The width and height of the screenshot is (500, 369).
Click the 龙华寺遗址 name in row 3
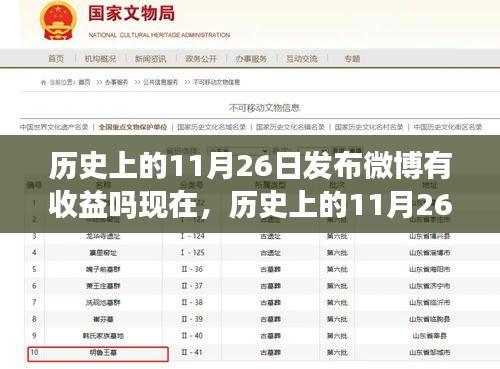click(103, 236)
